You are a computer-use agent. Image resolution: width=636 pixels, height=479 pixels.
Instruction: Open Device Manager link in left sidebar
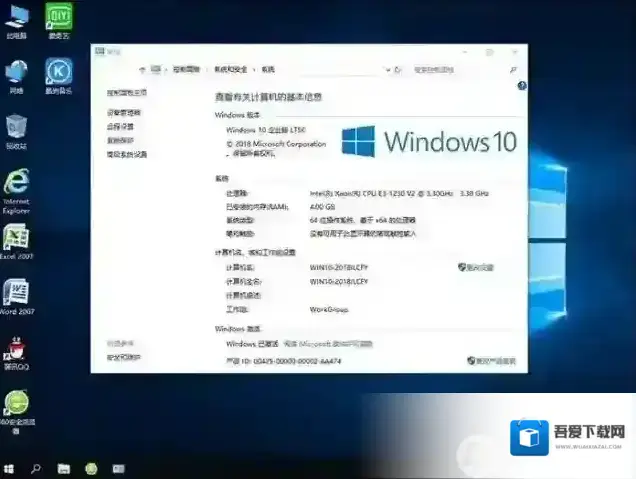click(124, 113)
